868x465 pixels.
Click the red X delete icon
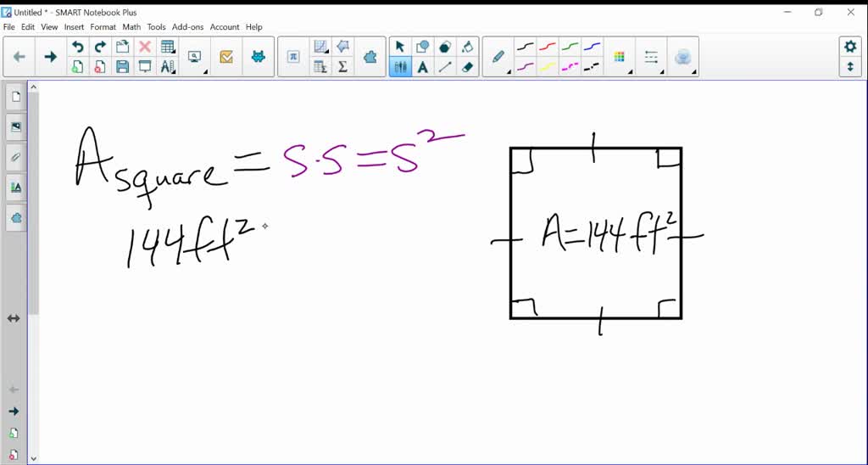(144, 48)
